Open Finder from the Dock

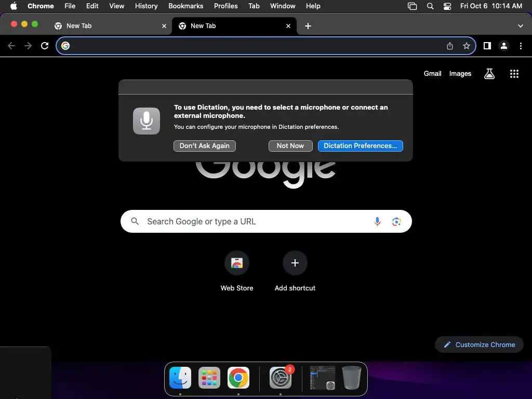point(180,378)
